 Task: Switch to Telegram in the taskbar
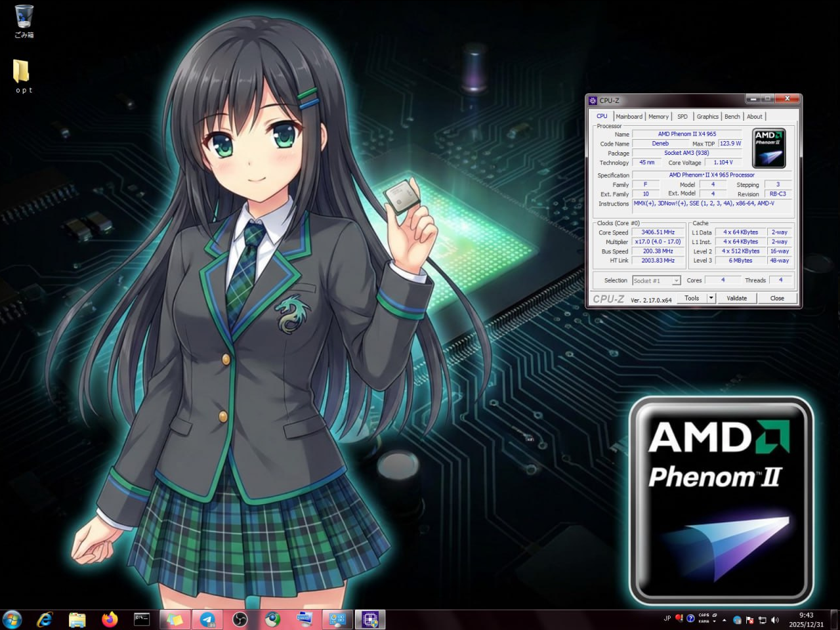pos(207,619)
